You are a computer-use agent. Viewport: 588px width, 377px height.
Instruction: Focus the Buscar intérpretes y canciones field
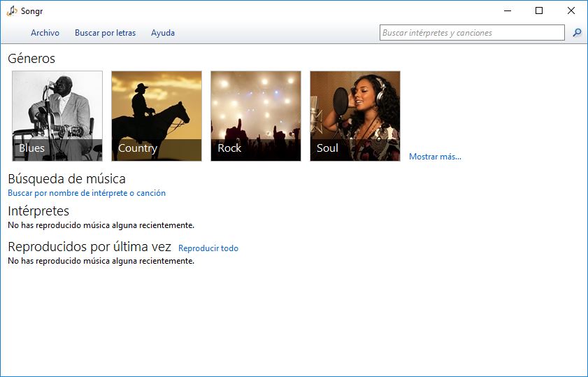point(472,33)
